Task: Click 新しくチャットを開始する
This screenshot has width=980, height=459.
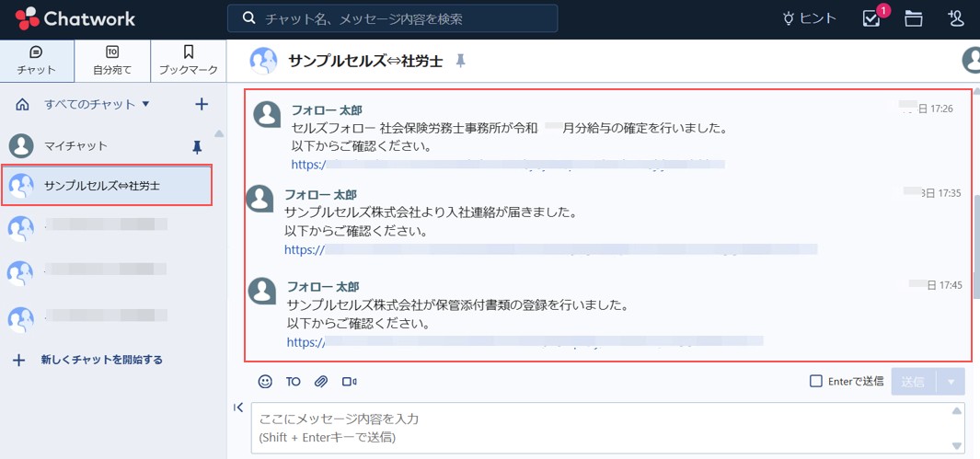Action: [x=87, y=360]
